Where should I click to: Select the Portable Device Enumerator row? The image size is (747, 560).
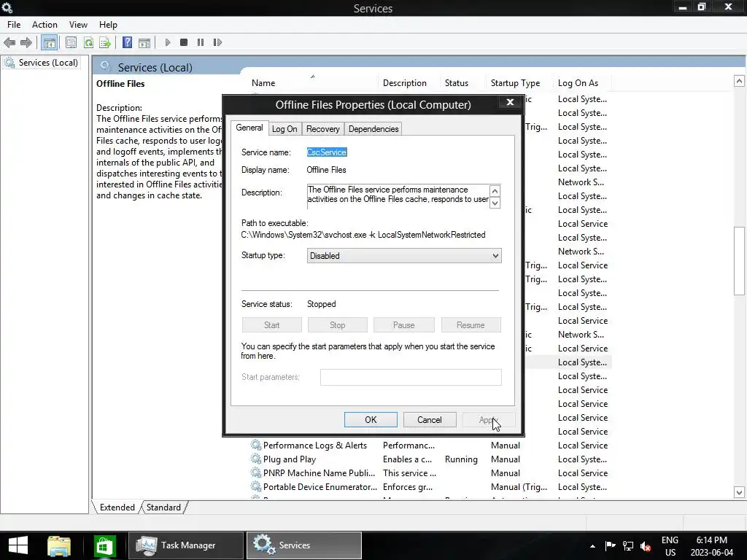point(430,486)
